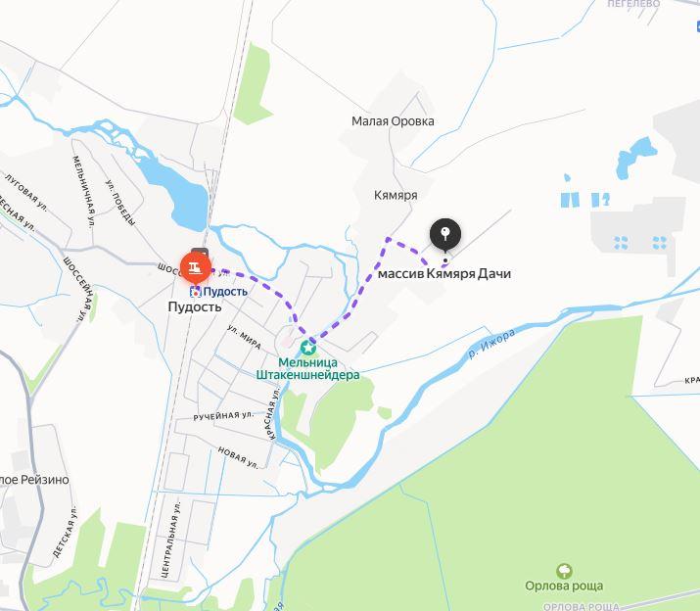Click the green tree icon of Орлова роща

[564, 571]
